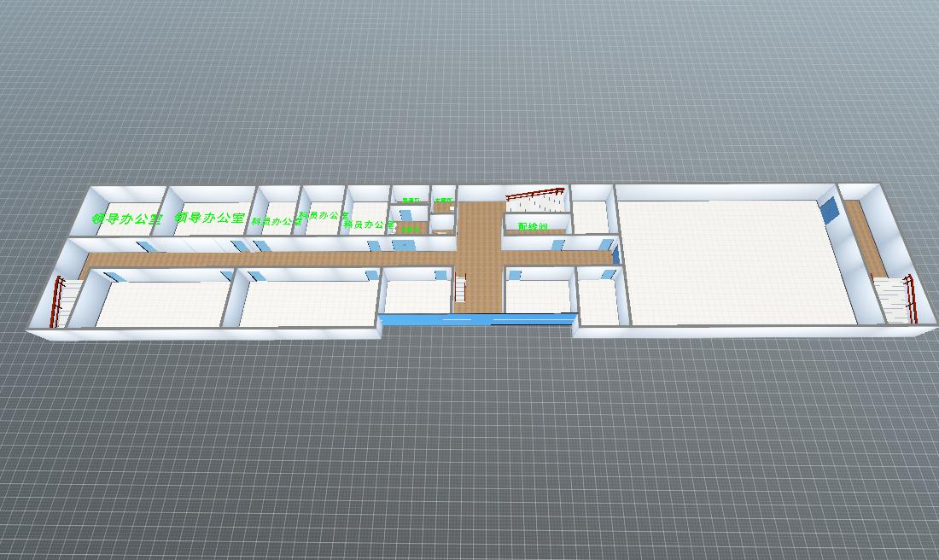Click the dark blue door in the large hall
The image size is (939, 560).
828,209
